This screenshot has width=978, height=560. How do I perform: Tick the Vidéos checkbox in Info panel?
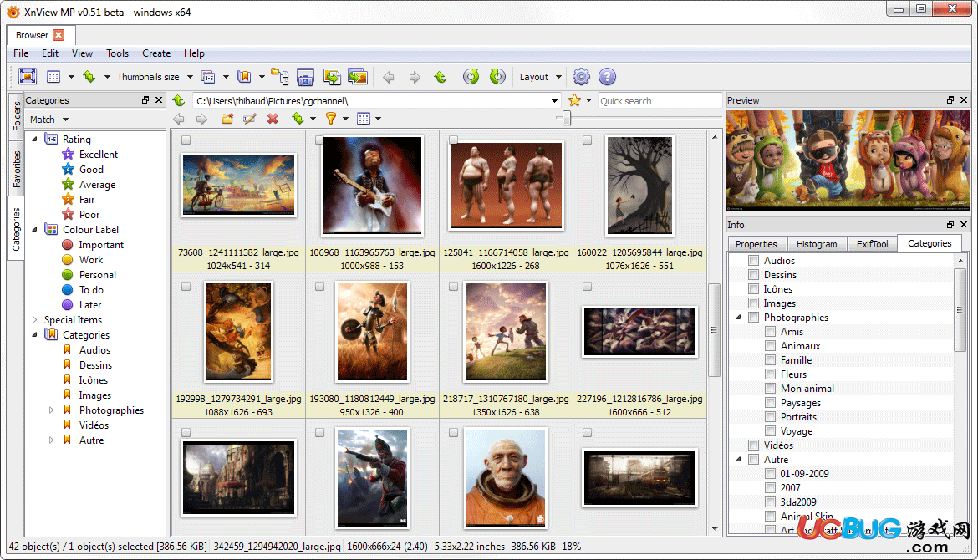753,445
